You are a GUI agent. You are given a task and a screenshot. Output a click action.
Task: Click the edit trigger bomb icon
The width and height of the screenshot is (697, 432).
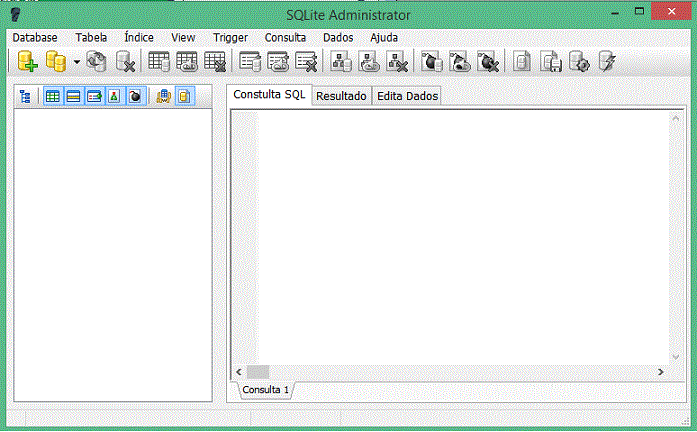coord(460,61)
